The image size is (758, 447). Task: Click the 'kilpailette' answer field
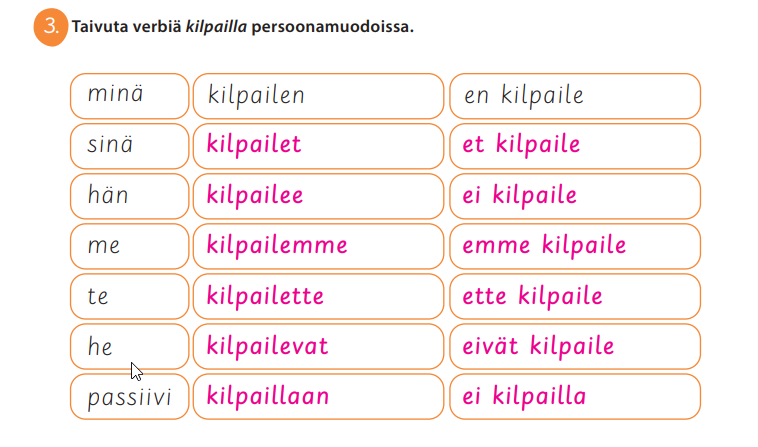pos(317,297)
